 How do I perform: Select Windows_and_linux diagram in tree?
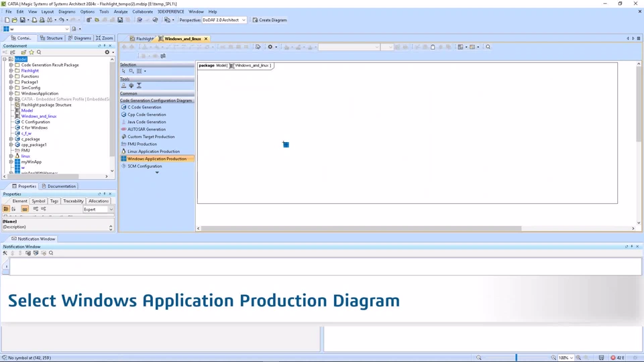(x=39, y=116)
